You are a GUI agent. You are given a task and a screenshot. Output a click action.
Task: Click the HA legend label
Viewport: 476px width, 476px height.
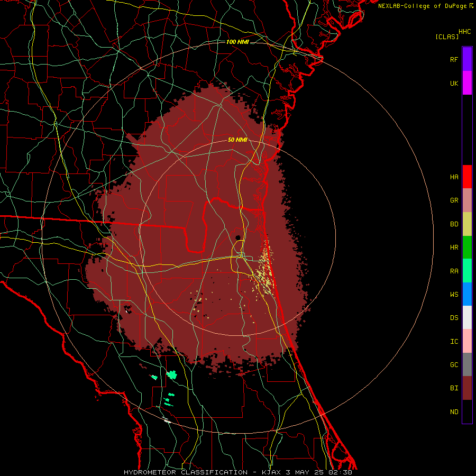click(454, 177)
